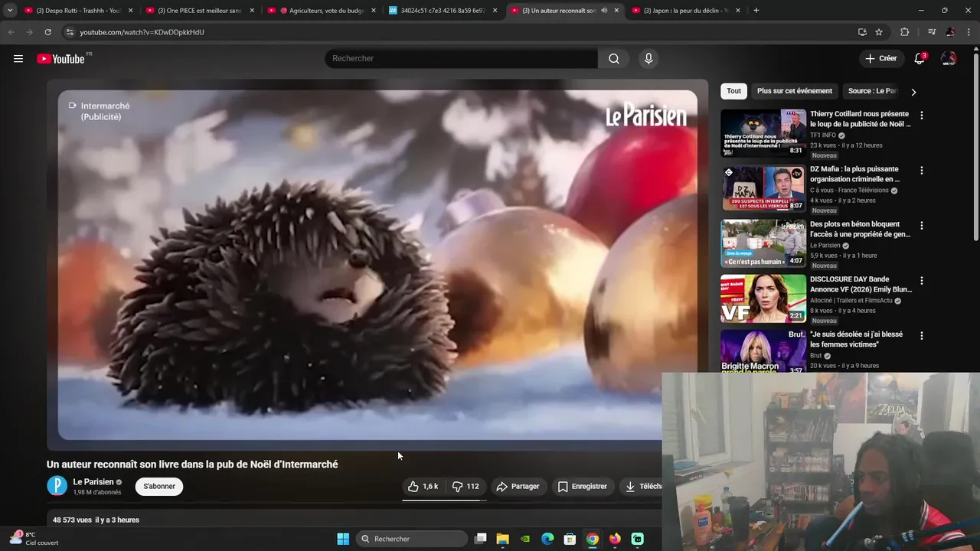Open the browser extensions puzzle icon
980x551 pixels.
905,32
